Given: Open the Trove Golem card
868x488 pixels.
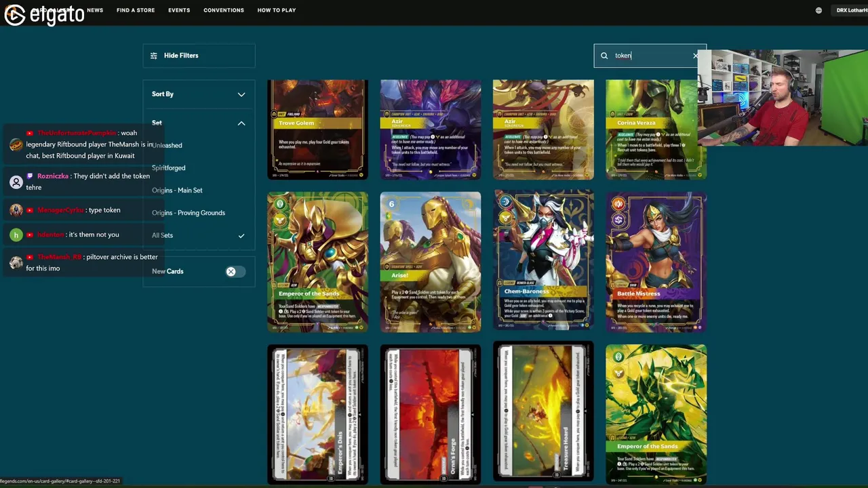Looking at the screenshot, I should pyautogui.click(x=317, y=129).
